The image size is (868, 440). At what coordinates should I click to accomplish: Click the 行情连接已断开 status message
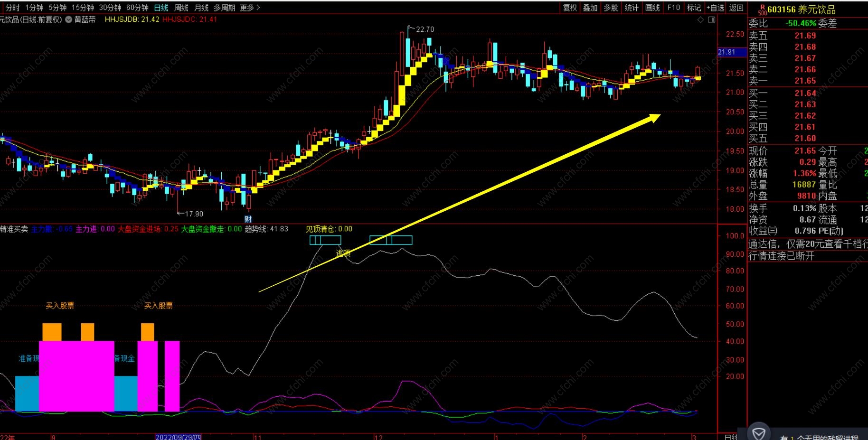[782, 256]
